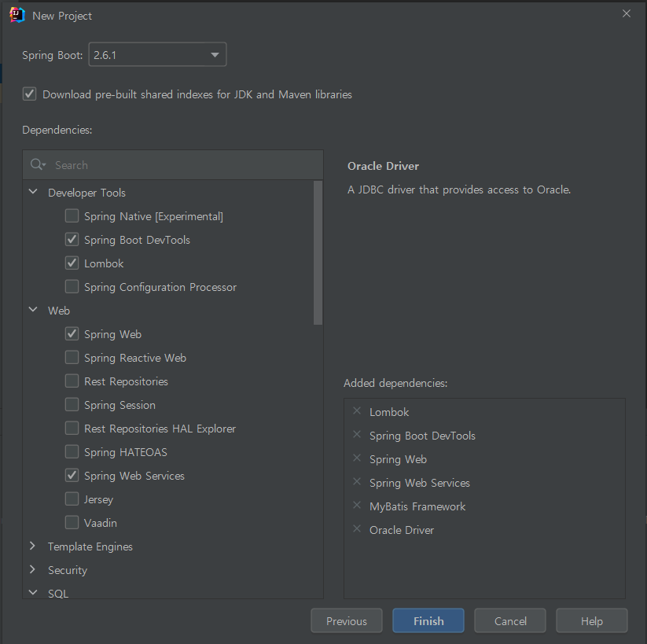Check the Rest Repositories checkbox
The width and height of the screenshot is (647, 644).
point(72,381)
